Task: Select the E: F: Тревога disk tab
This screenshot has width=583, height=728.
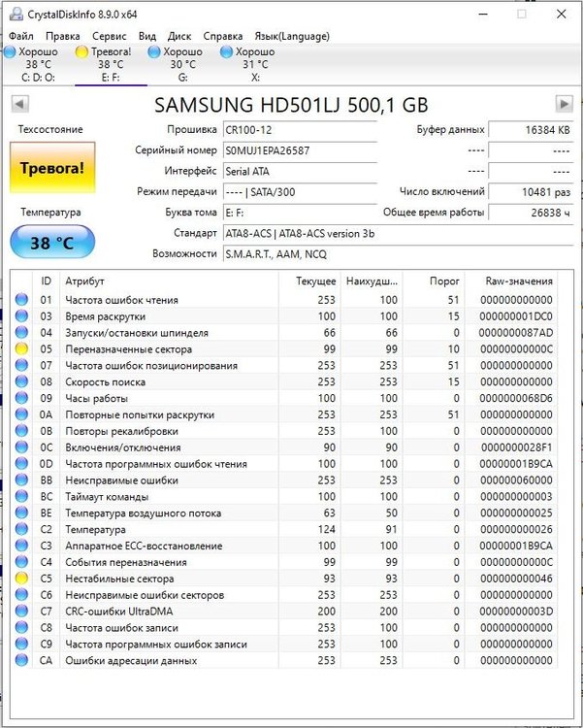Action: [111, 64]
